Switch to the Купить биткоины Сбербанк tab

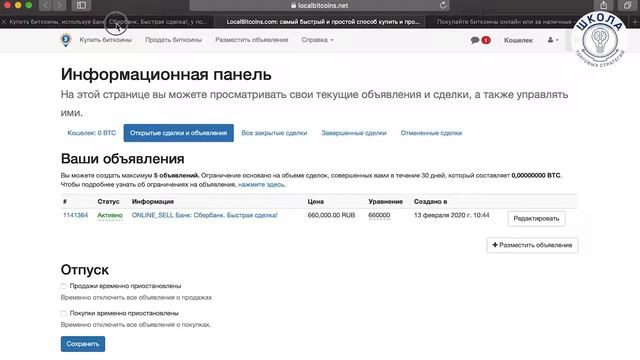[108, 22]
